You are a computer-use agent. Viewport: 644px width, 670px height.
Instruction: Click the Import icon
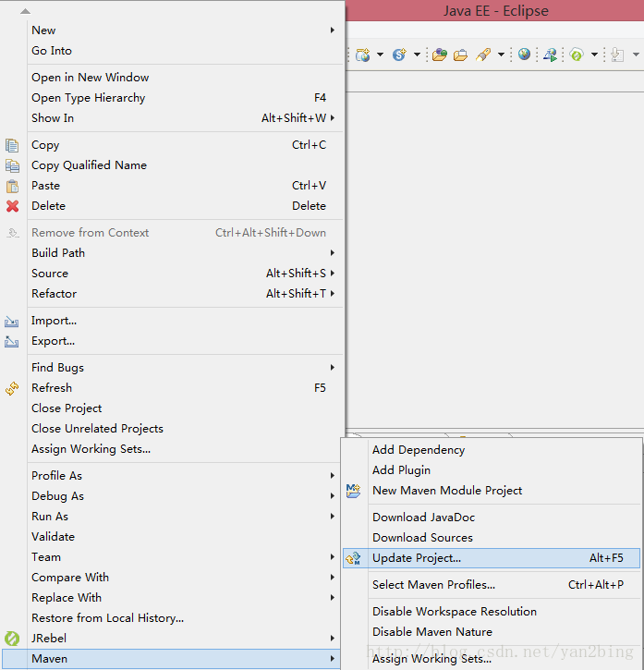(11, 322)
